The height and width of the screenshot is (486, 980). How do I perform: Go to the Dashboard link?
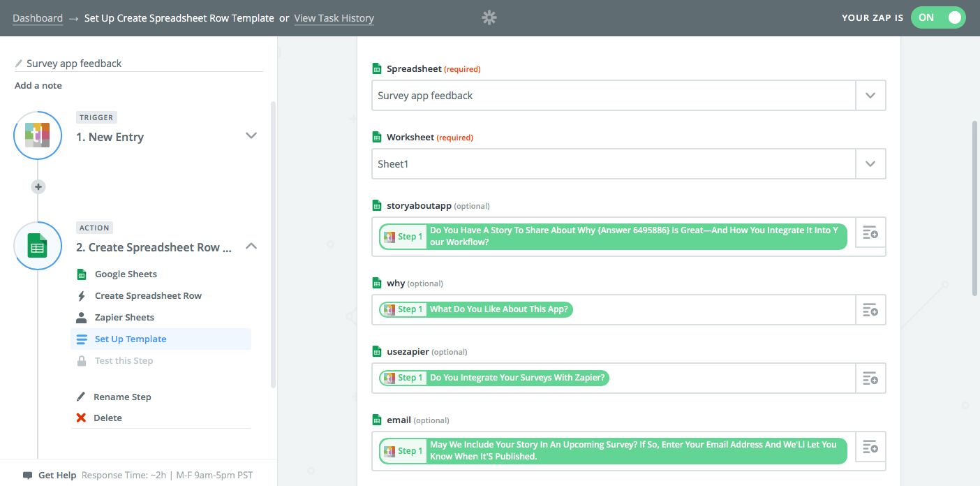click(x=38, y=18)
